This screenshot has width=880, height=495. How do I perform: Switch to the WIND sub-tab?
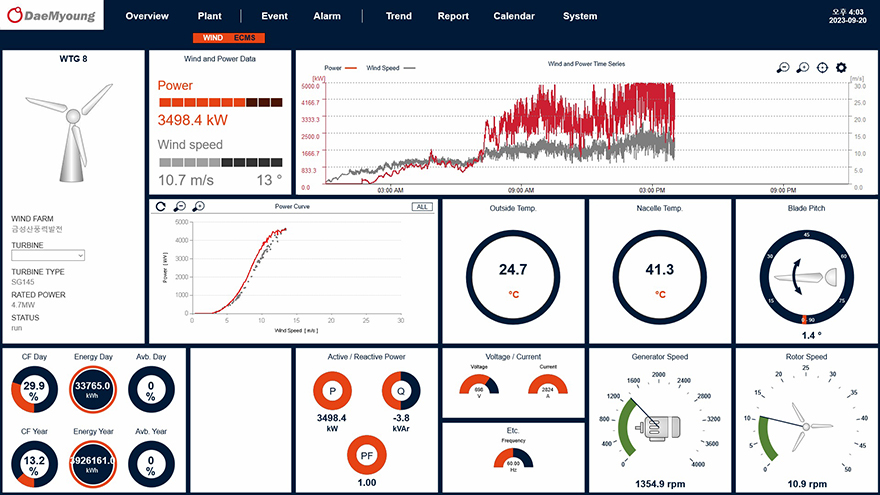click(213, 38)
